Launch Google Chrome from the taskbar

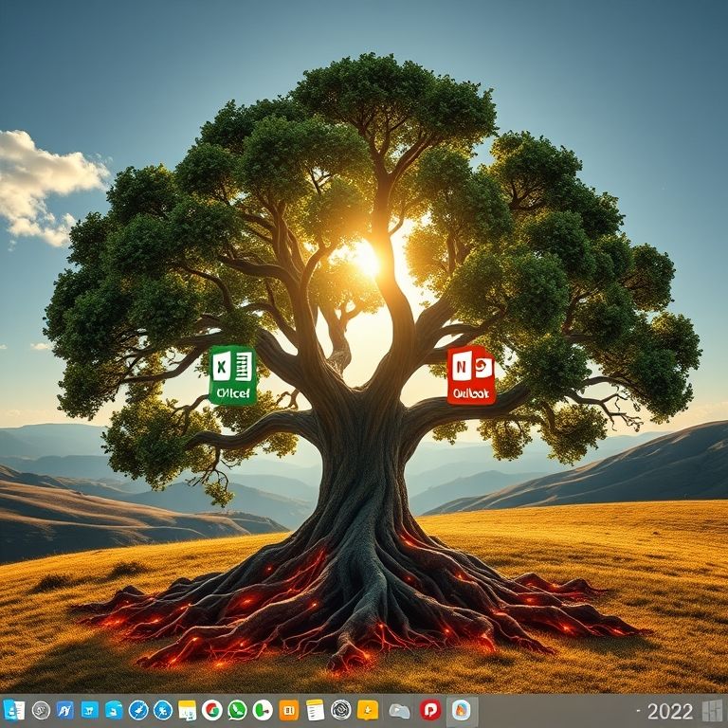(212, 710)
